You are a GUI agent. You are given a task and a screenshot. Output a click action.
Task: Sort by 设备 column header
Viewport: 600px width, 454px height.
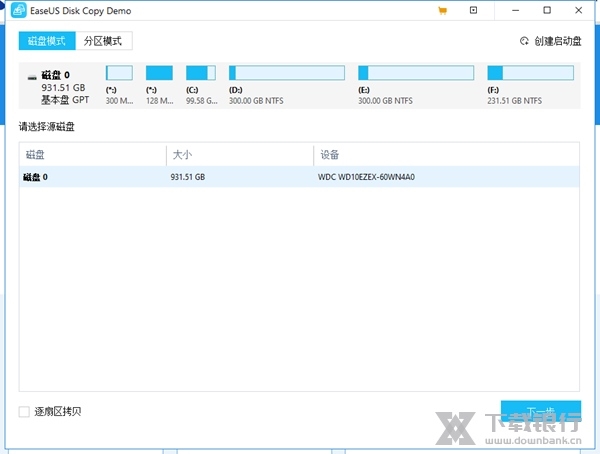pos(445,155)
